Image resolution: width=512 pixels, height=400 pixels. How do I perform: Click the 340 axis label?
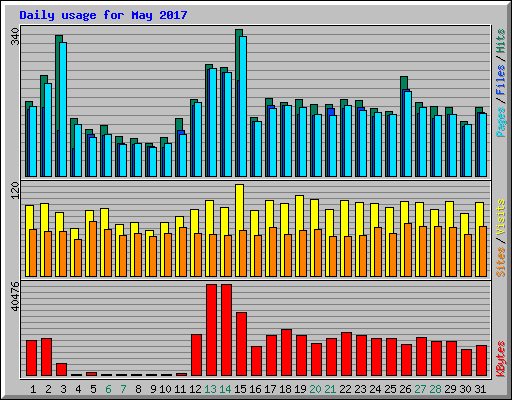click(15, 37)
